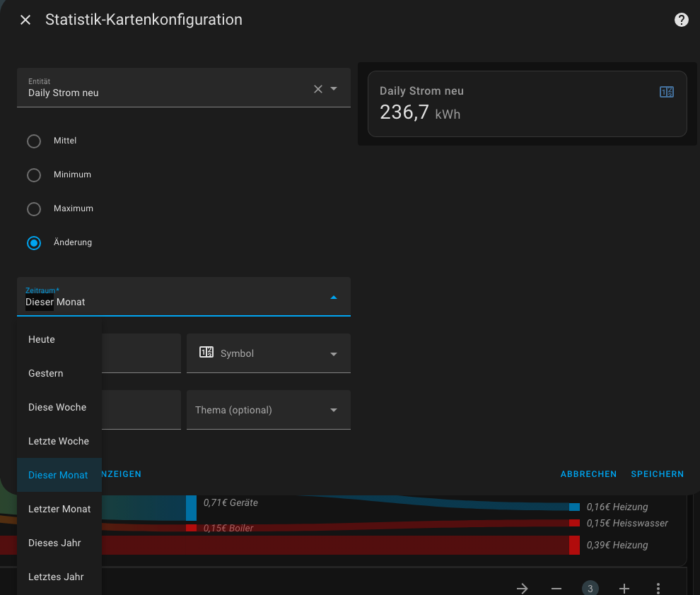Choose the Maximum radio button
This screenshot has width=700, height=595.
coord(34,209)
